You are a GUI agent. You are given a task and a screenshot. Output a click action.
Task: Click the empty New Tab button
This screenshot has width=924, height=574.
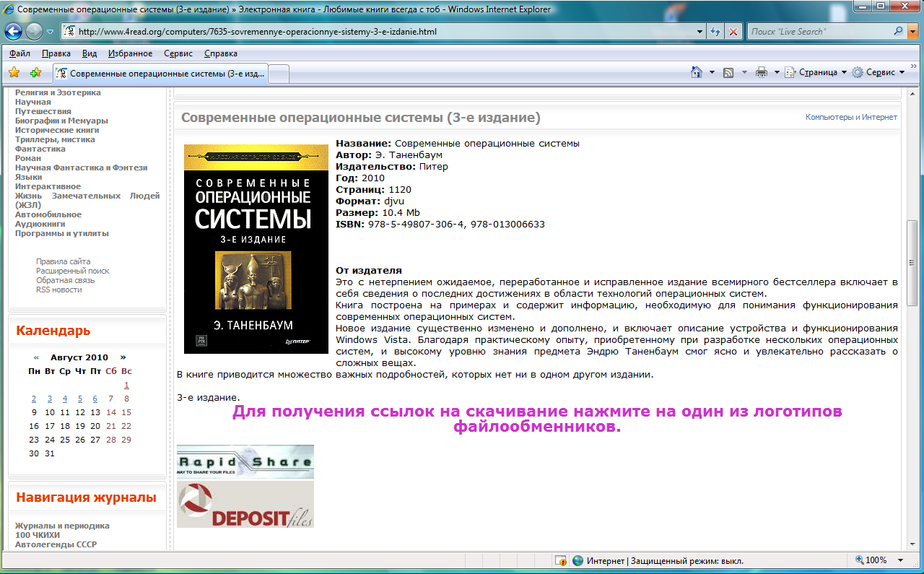[279, 74]
